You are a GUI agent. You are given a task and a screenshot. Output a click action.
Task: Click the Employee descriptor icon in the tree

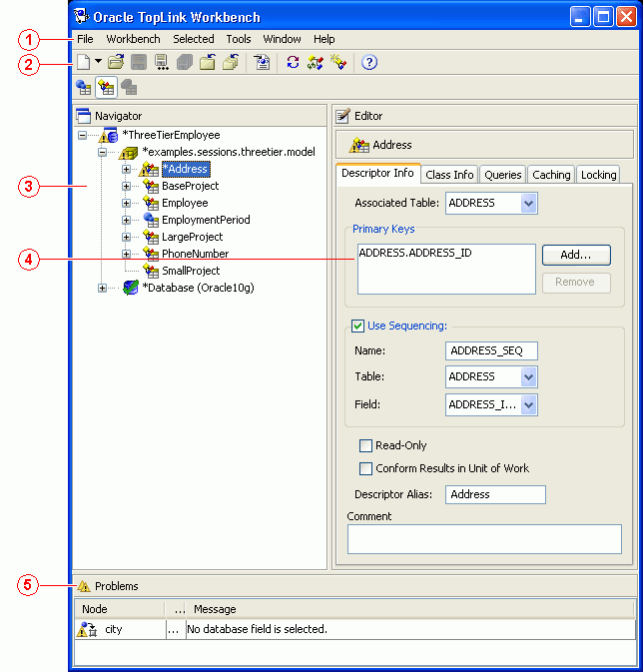pos(151,203)
